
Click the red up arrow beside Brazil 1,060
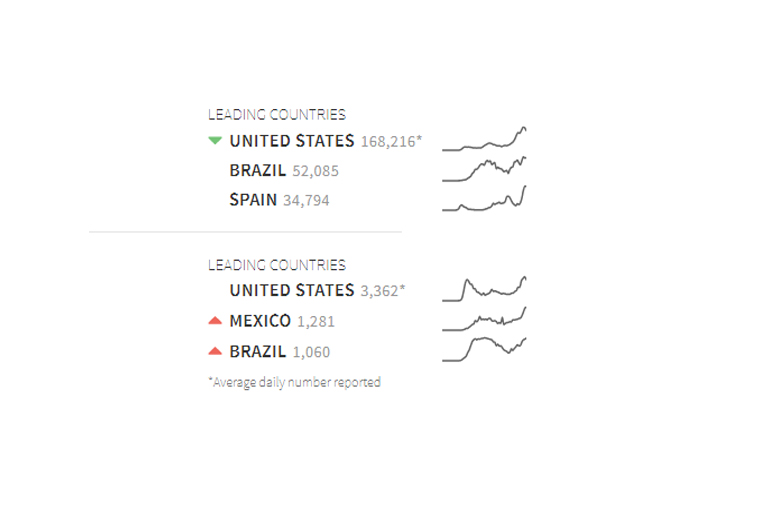click(215, 351)
